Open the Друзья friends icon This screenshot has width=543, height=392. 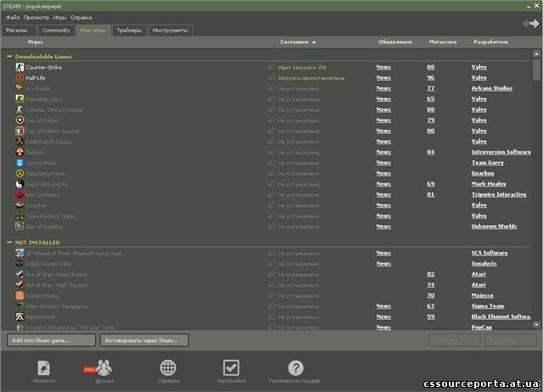(x=104, y=367)
